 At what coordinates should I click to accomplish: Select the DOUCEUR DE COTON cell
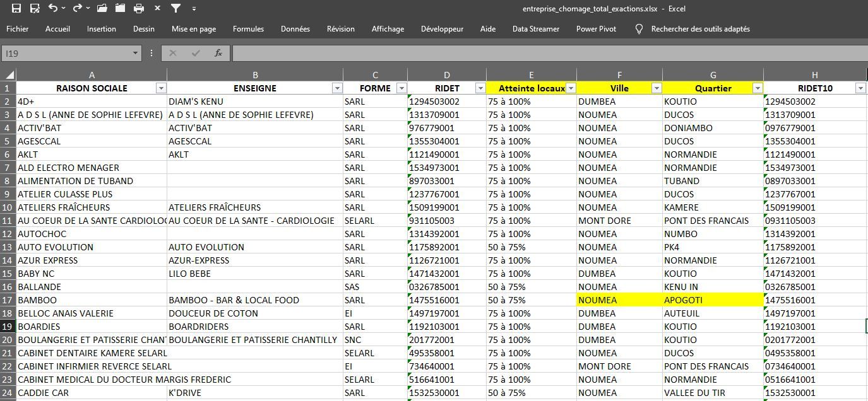pos(255,313)
